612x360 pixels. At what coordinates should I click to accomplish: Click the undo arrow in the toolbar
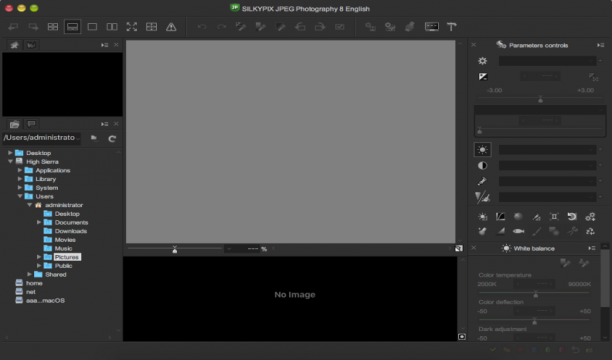pos(202,27)
